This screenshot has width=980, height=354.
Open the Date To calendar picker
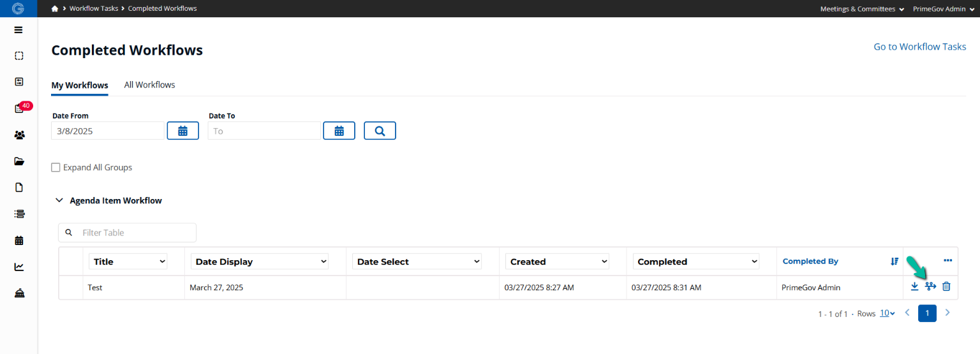[339, 131]
